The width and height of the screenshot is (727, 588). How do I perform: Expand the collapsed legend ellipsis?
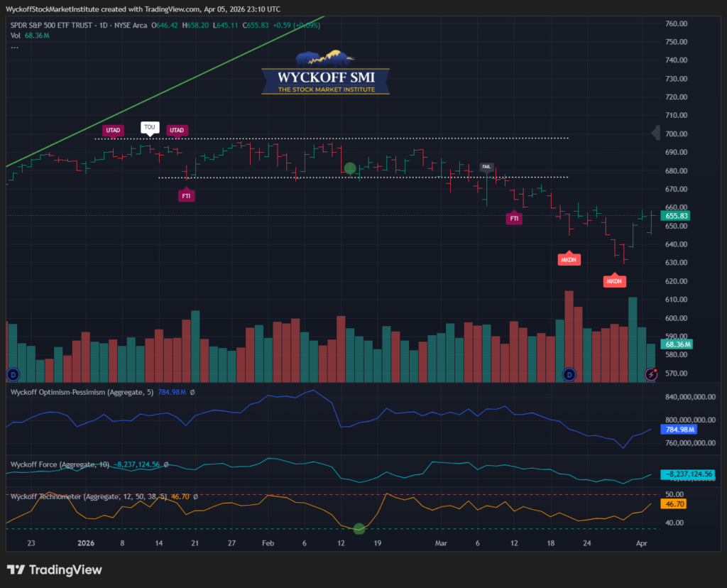point(14,48)
